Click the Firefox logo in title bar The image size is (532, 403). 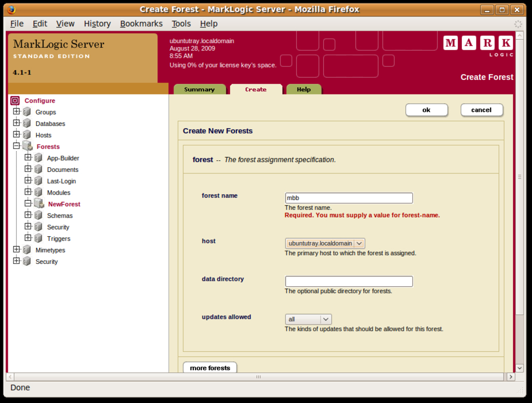[11, 9]
